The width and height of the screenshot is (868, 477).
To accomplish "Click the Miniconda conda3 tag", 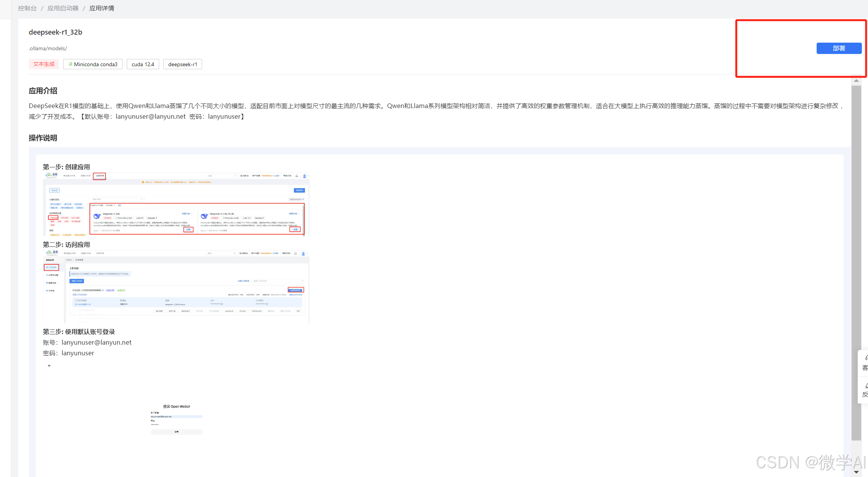I will [x=96, y=64].
